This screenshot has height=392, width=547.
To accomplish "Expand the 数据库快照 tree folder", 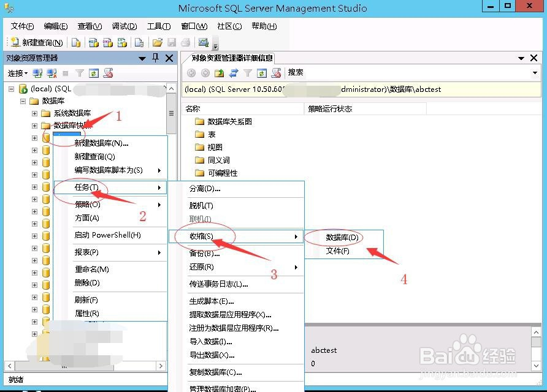I will 34,126.
